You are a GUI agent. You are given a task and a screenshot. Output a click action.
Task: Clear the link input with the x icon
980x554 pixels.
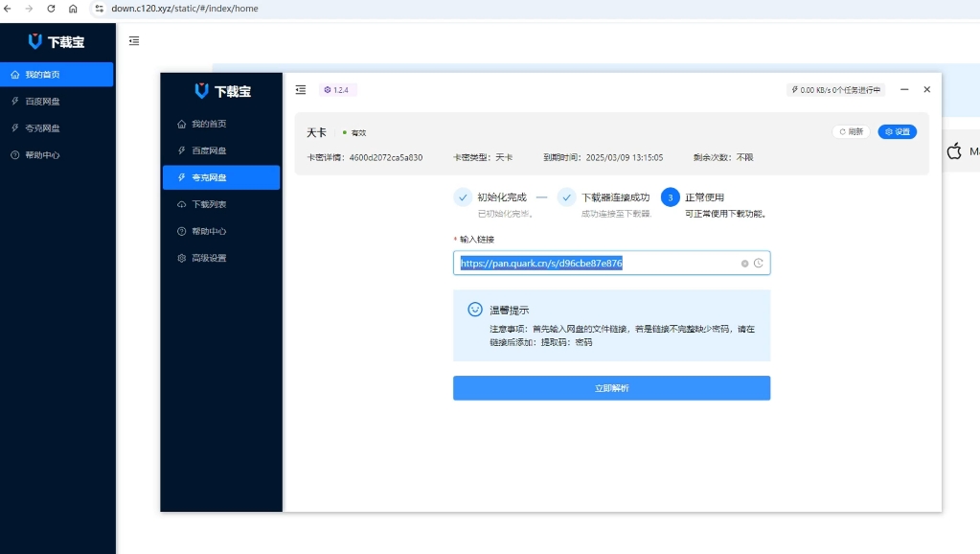[x=745, y=264]
